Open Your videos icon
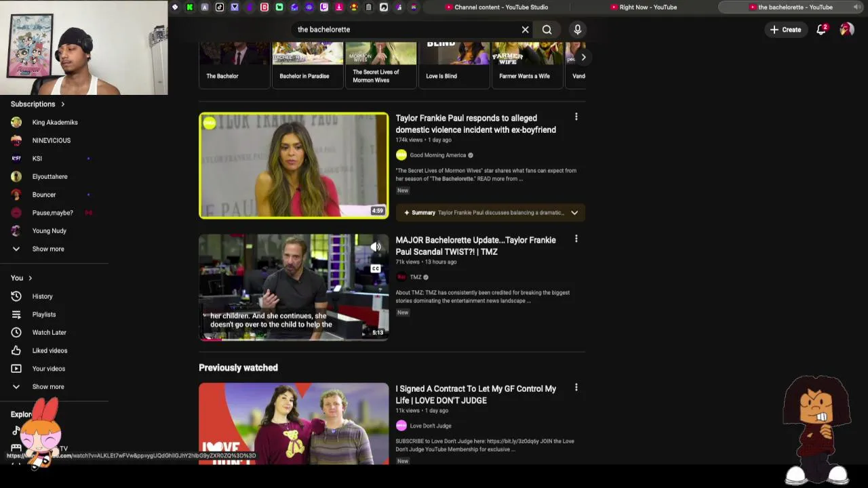Viewport: 868px width, 488px height. click(16, 369)
